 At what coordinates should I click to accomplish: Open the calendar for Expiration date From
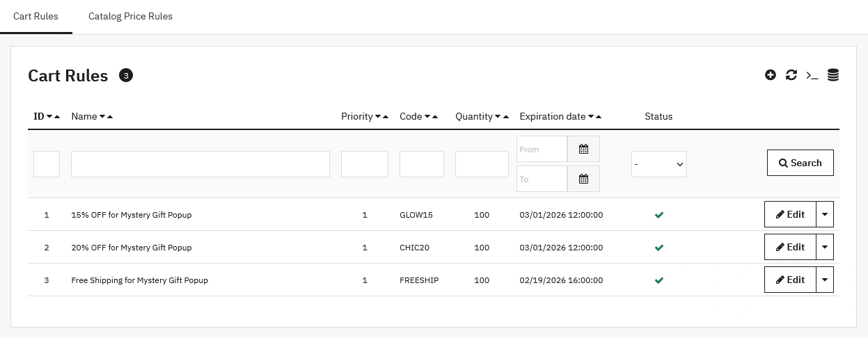point(583,149)
